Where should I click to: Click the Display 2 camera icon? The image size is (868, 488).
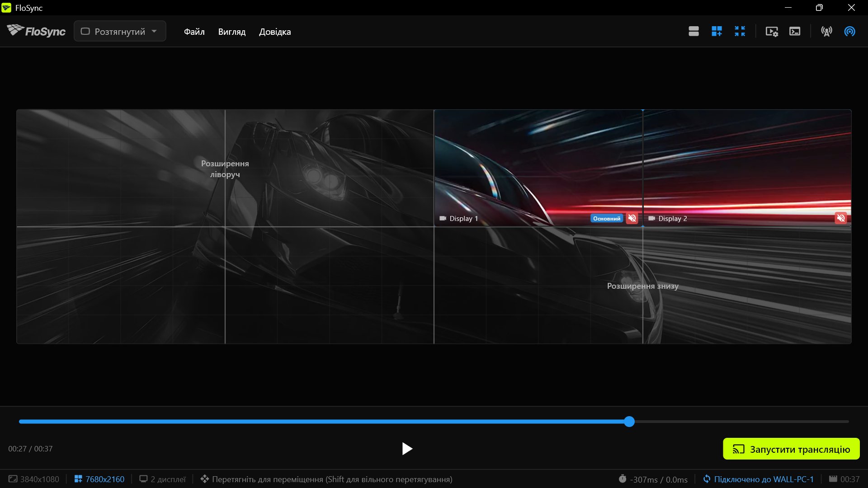coord(651,218)
